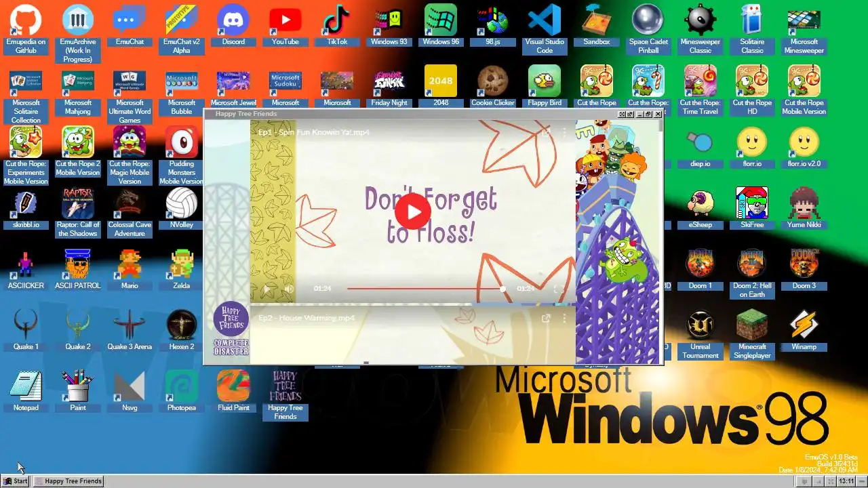Launch Fluid Paint icon
868x488 pixels.
click(x=233, y=391)
